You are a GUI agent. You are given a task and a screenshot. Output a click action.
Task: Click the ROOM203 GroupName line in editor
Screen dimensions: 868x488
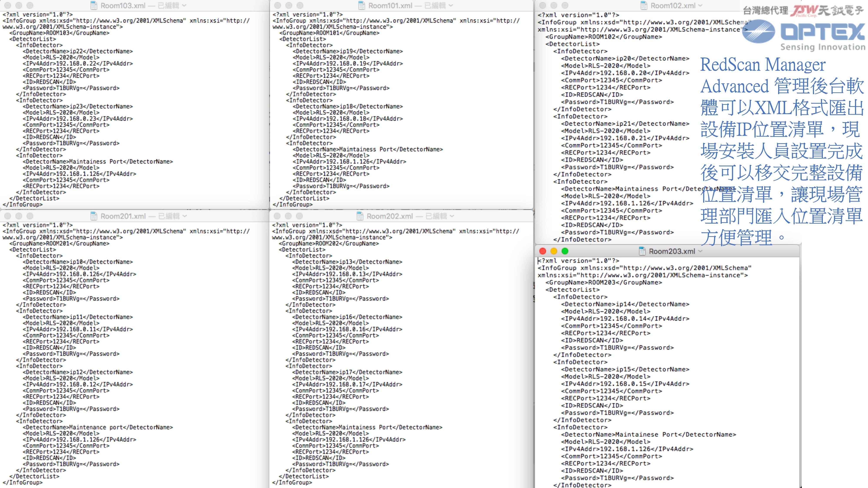(603, 283)
